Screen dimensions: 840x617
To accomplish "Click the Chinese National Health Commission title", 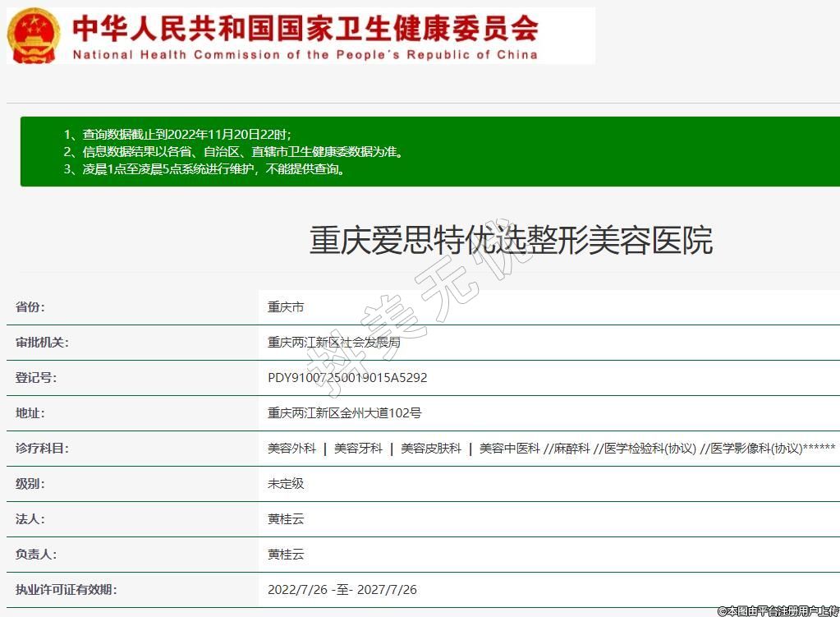I will [305, 28].
